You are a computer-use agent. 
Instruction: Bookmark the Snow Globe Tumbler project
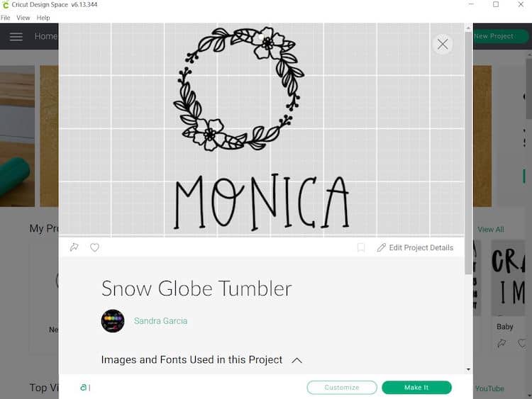point(361,247)
